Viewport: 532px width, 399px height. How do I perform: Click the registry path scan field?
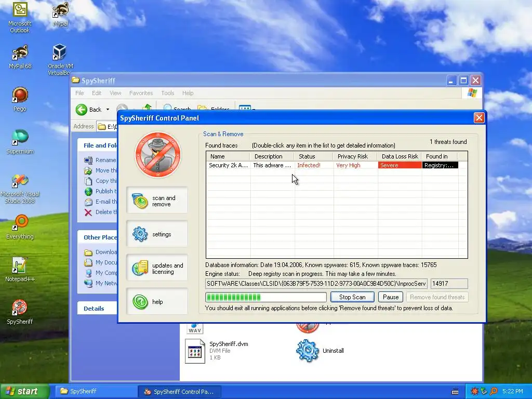tap(316, 283)
